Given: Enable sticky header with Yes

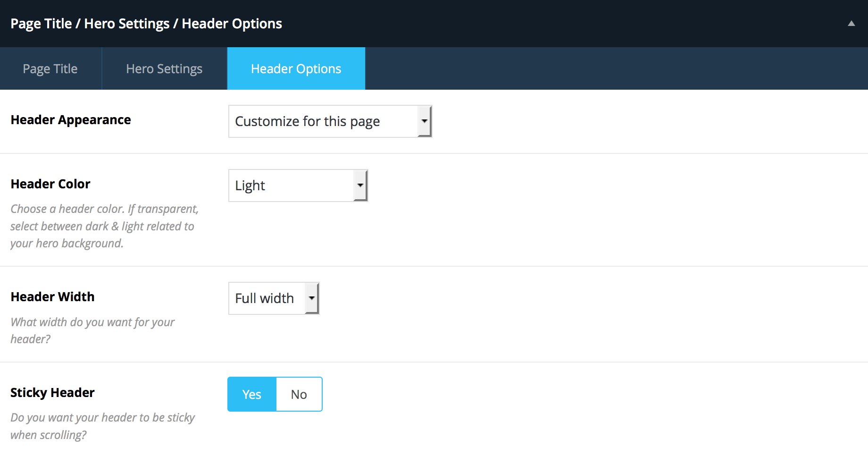Looking at the screenshot, I should click(x=252, y=394).
